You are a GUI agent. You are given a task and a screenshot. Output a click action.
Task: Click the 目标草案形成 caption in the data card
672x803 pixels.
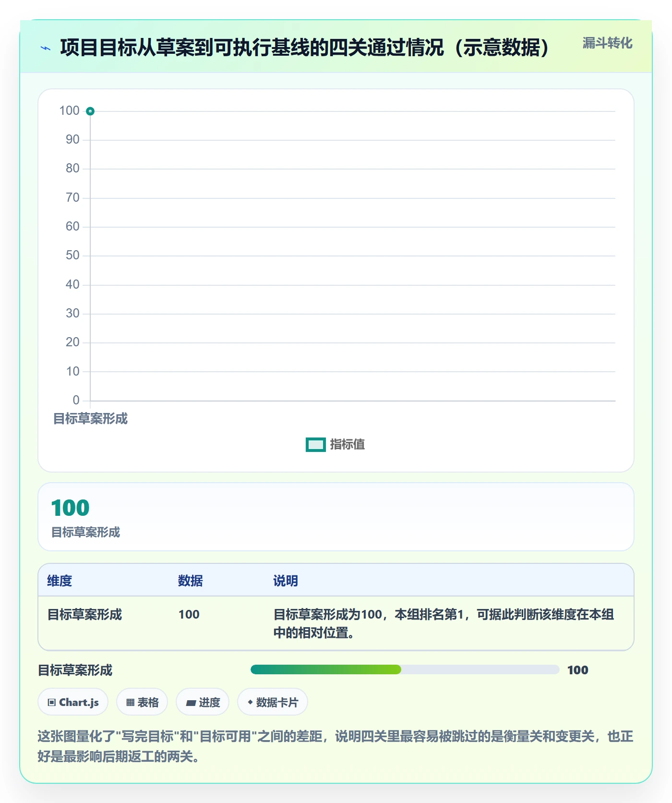tap(85, 532)
